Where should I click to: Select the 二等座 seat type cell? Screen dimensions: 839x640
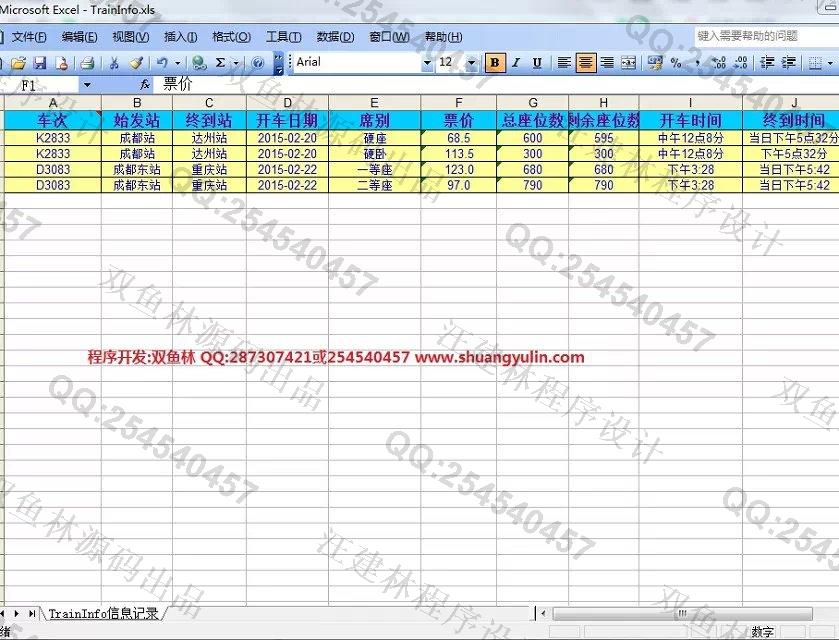click(374, 185)
